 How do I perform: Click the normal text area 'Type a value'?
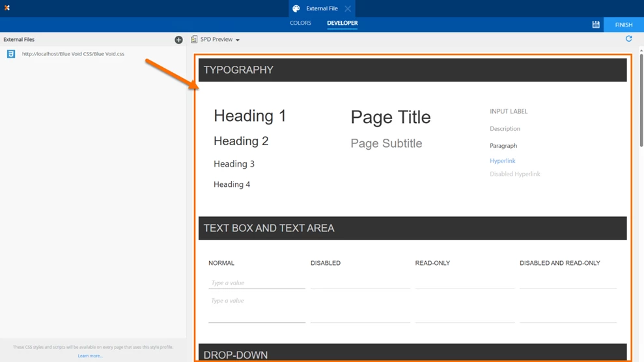point(257,309)
